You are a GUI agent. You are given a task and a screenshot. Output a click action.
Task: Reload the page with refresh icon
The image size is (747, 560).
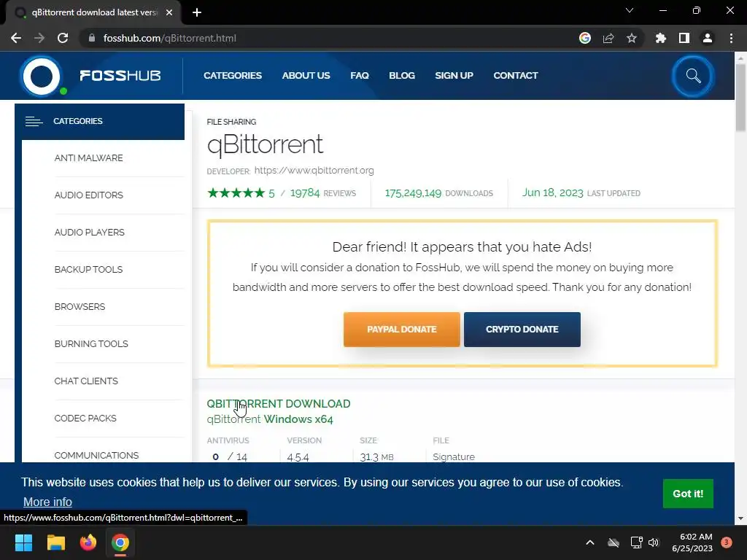click(63, 38)
